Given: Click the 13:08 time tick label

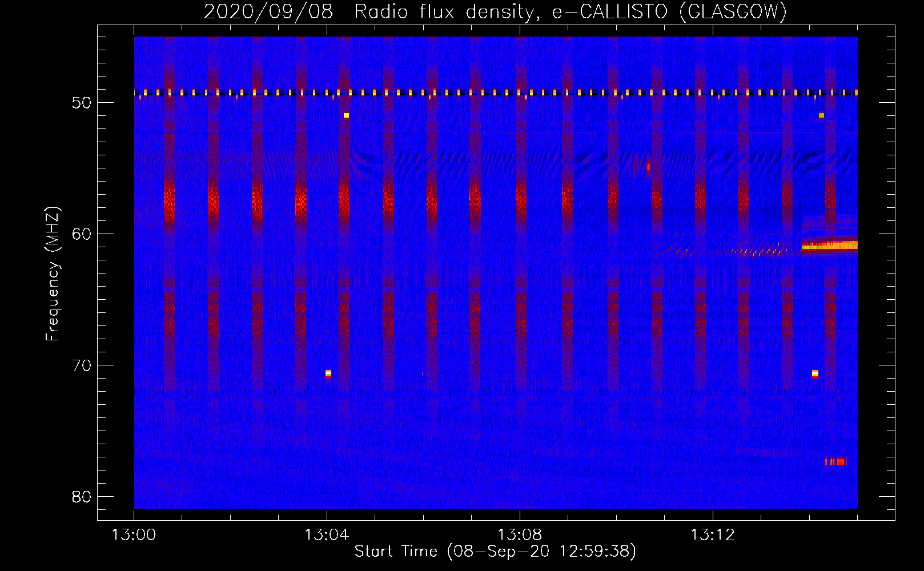Looking at the screenshot, I should 520,535.
